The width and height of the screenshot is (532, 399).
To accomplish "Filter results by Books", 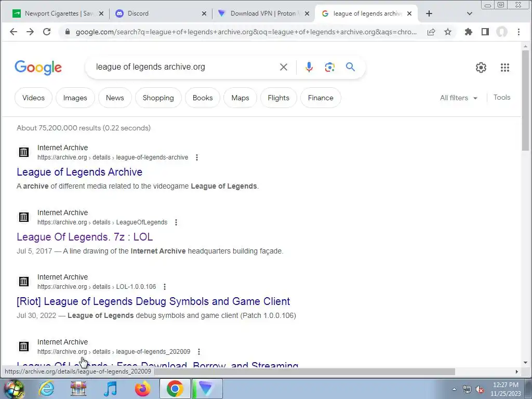I will point(203,98).
